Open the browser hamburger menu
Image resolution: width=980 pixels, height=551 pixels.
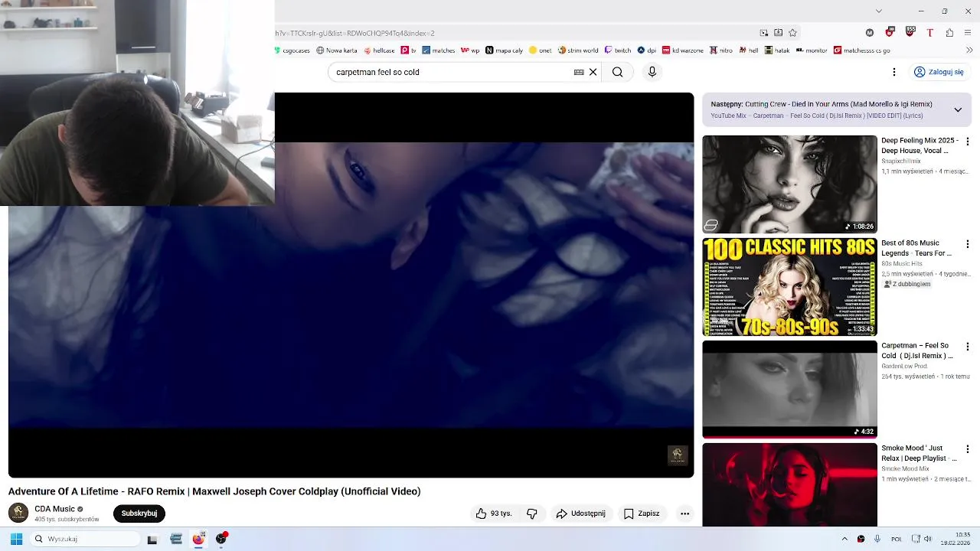(x=969, y=33)
